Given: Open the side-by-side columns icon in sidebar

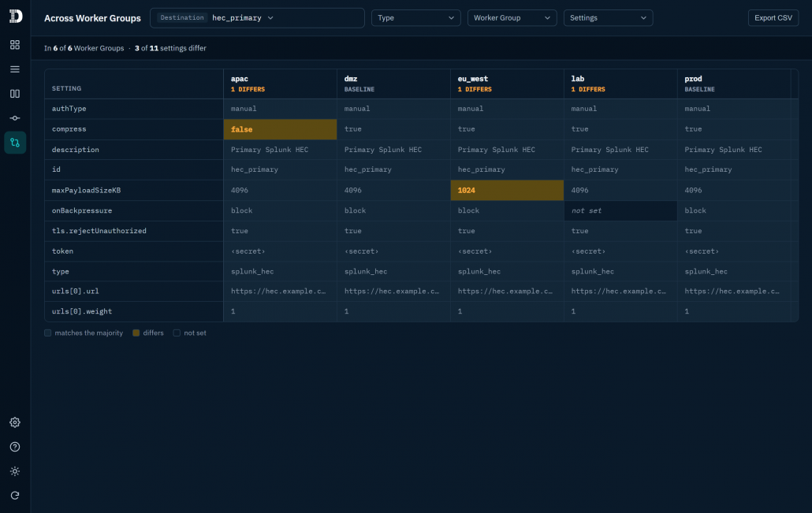Looking at the screenshot, I should coord(15,94).
